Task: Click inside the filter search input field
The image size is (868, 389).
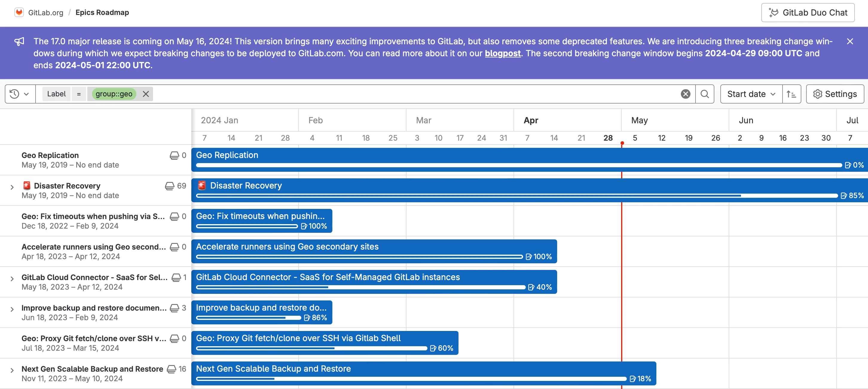Action: tap(404, 94)
